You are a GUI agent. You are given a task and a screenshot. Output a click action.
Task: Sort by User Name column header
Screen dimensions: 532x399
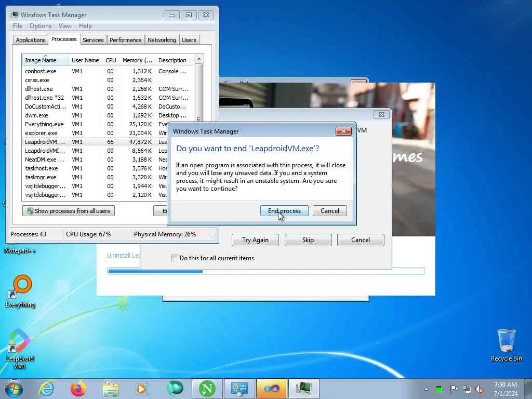(86, 60)
